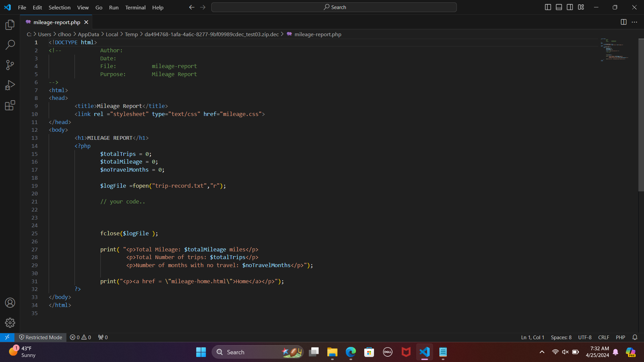Screen dimensions: 644x362
Task: Open the Search view in the Activity Bar
Action: point(10,45)
